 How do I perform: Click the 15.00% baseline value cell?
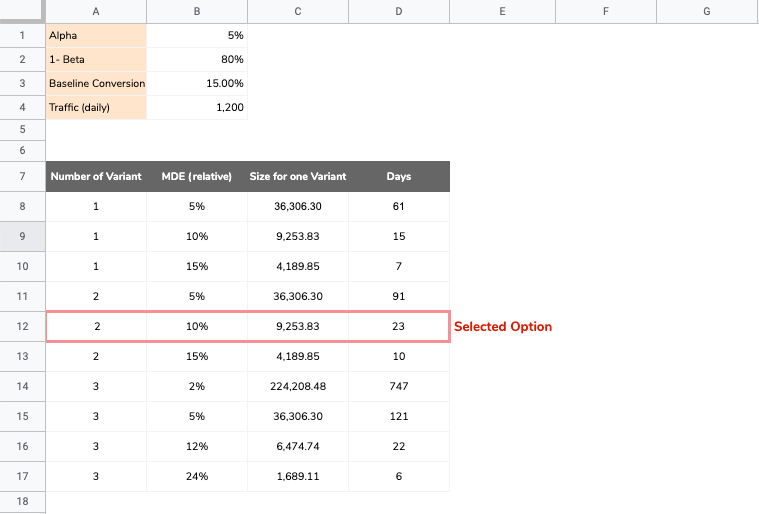[x=197, y=83]
